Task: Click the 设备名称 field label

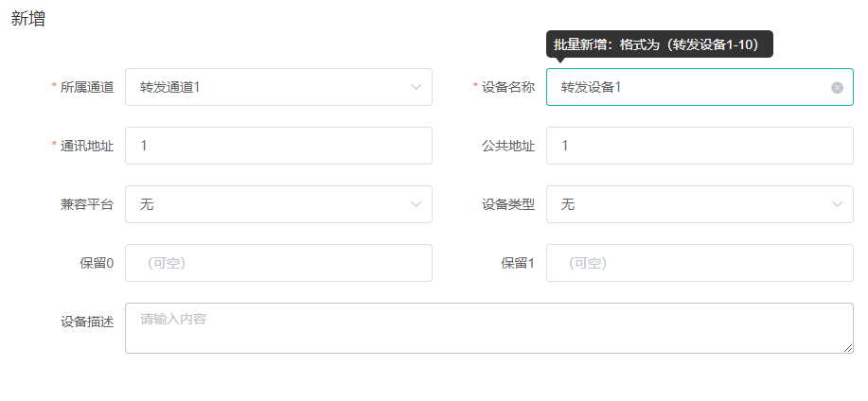Action: click(x=508, y=87)
